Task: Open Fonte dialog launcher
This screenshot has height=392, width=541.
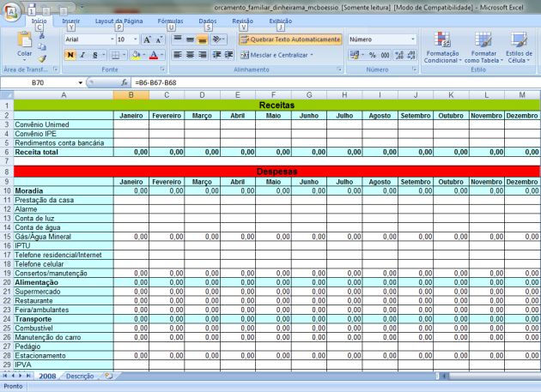Action: click(x=162, y=69)
